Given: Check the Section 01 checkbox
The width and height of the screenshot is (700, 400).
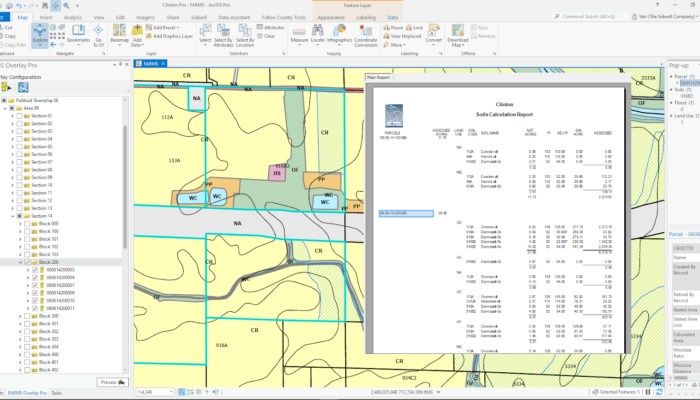Looking at the screenshot, I should (x=20, y=116).
